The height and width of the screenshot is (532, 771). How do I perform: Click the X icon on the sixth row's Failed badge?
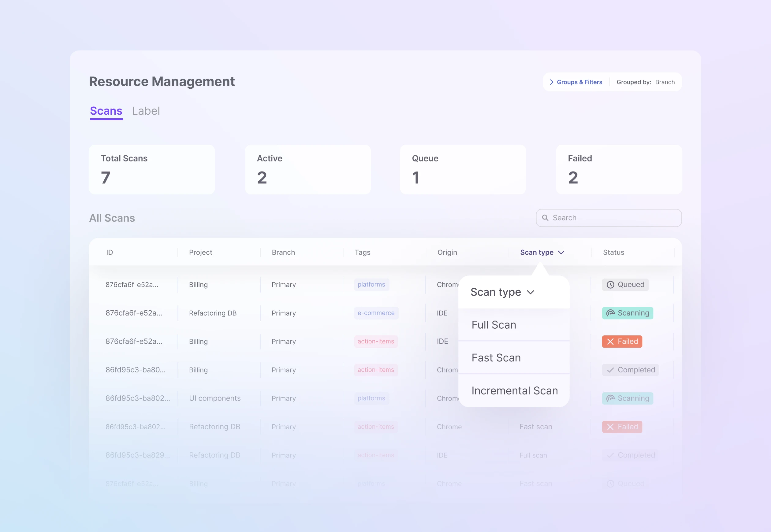click(x=610, y=427)
